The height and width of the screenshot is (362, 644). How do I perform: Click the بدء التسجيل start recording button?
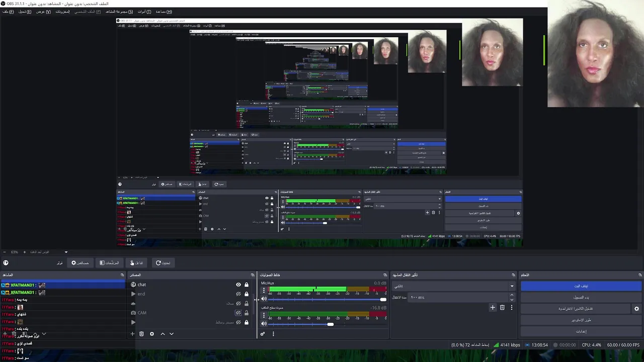pos(581,297)
